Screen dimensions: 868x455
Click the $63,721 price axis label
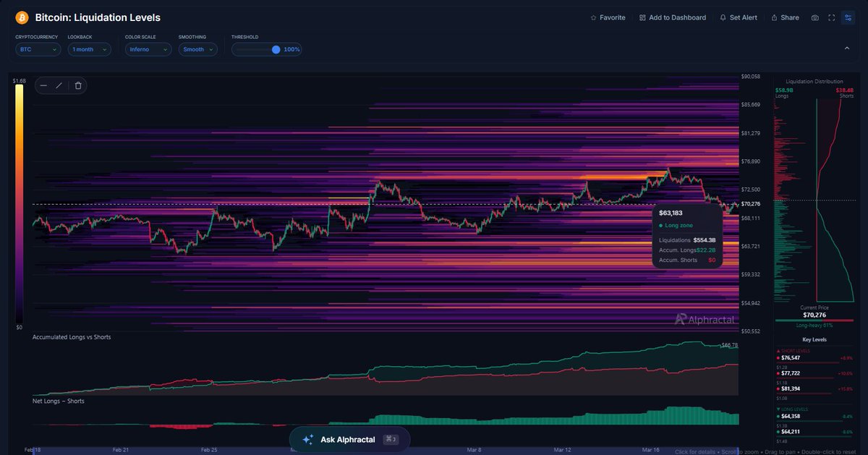pos(750,246)
